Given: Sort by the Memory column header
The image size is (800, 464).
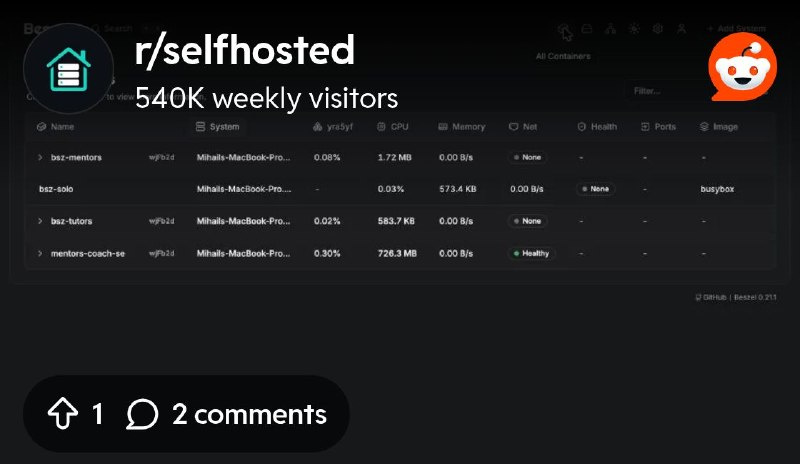Looking at the screenshot, I should pos(461,127).
